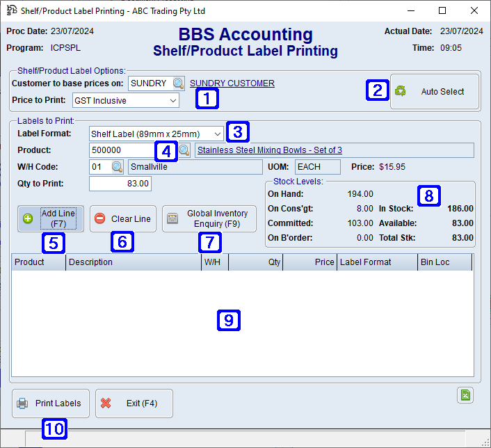
Task: Click the application icon in title bar
Action: pos(11,10)
